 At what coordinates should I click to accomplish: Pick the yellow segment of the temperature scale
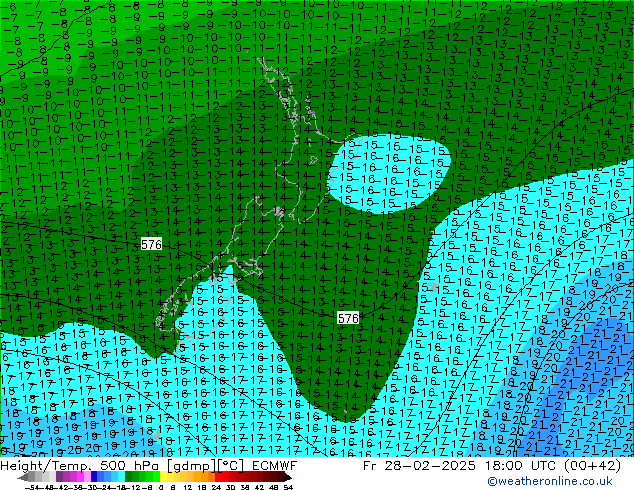pyautogui.click(x=163, y=477)
